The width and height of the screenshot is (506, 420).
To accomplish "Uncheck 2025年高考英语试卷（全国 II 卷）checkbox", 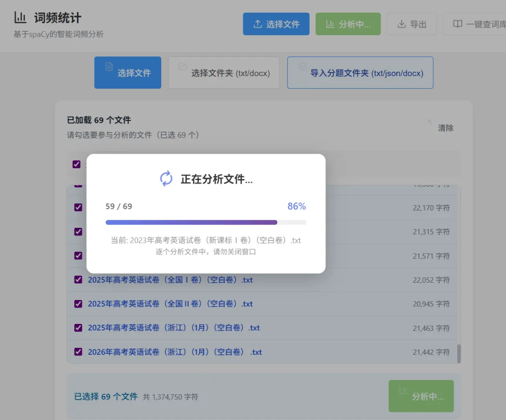I will click(x=78, y=303).
